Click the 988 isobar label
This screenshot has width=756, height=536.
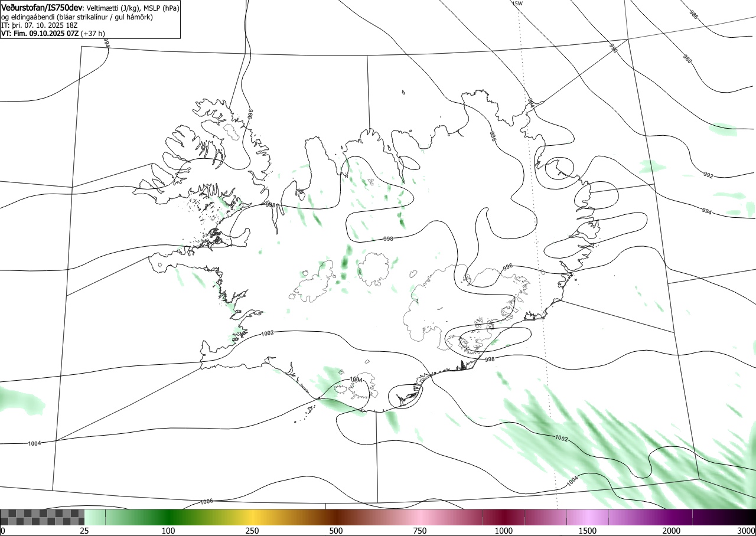point(687,58)
